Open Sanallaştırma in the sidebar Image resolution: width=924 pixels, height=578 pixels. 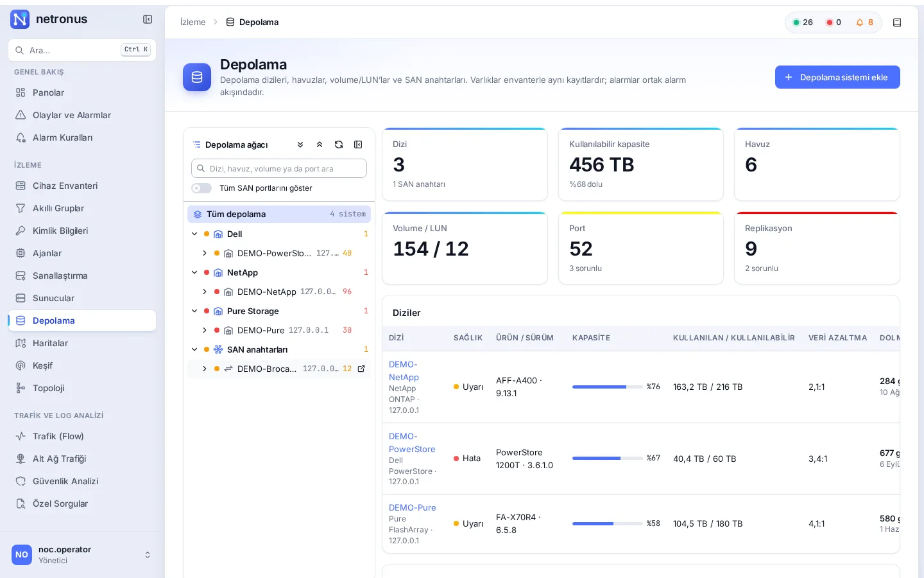[x=82, y=276]
